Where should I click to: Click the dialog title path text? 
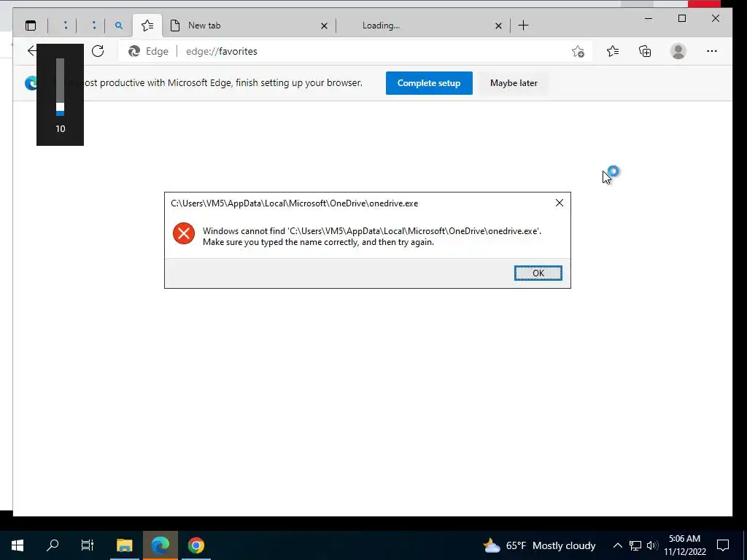pyautogui.click(x=295, y=203)
